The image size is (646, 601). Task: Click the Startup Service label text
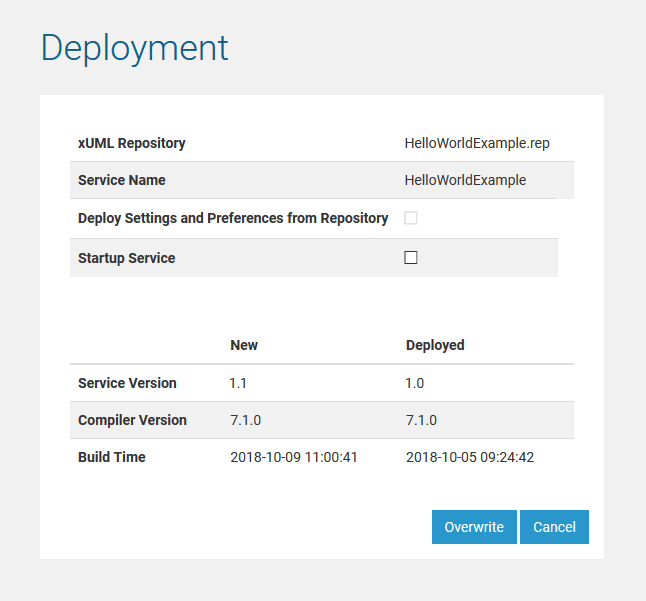[x=126, y=258]
